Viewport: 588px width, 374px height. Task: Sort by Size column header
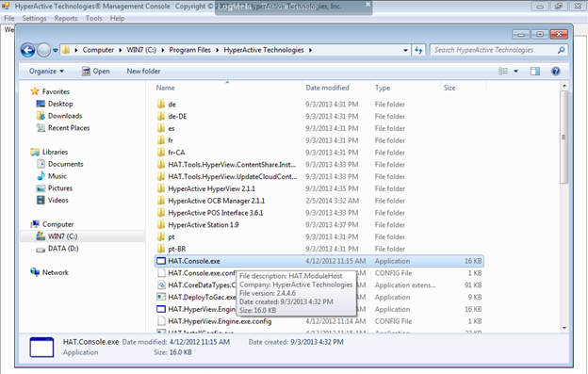pos(449,88)
